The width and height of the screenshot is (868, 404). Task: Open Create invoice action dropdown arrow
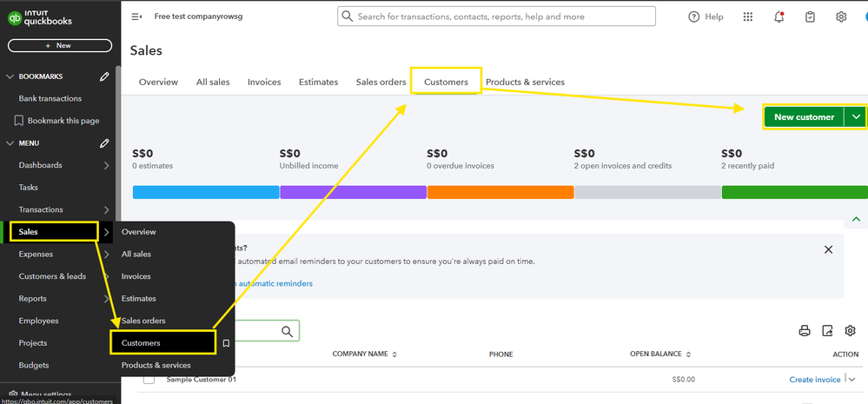(x=852, y=380)
